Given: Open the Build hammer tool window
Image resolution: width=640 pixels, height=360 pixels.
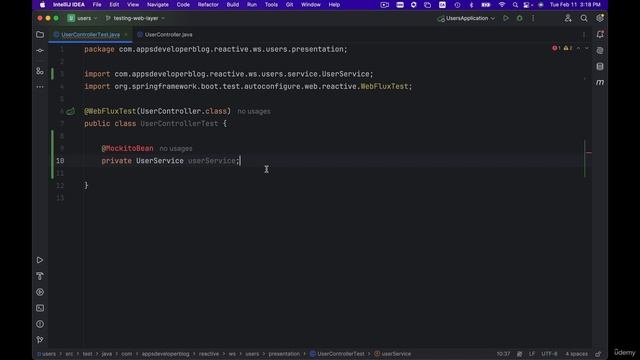Looking at the screenshot, I should coord(40,276).
